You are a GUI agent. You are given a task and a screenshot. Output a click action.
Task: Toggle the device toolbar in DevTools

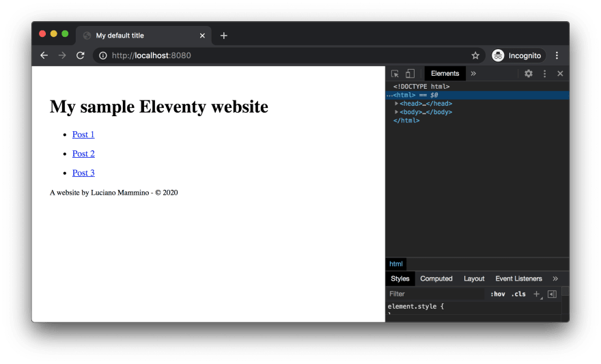410,74
